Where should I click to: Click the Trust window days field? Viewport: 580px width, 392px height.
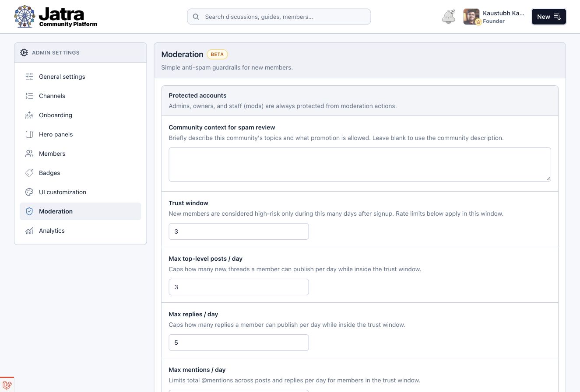tap(239, 231)
